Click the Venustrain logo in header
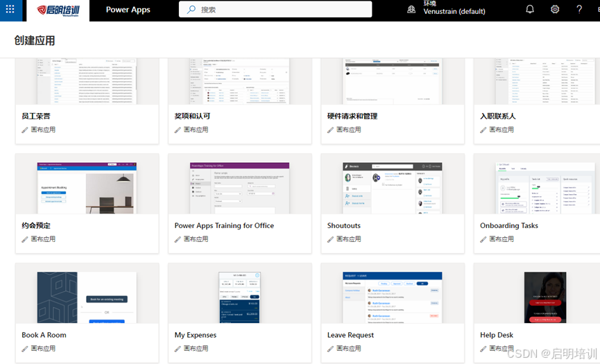The image size is (600, 364). tap(58, 10)
